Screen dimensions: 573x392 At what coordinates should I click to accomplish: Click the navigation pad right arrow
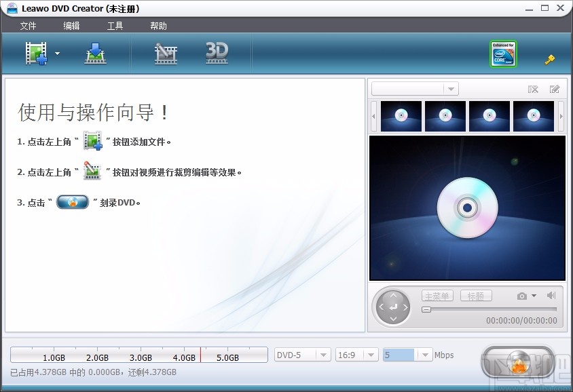click(405, 307)
